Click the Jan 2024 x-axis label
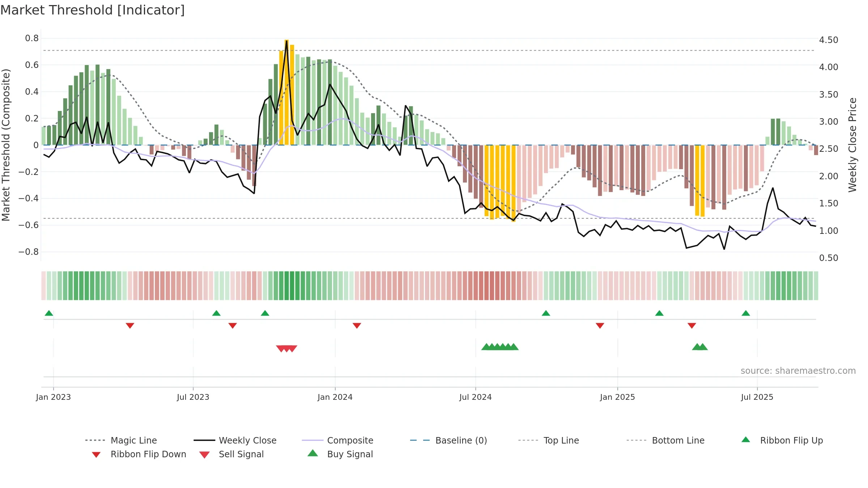 tap(335, 397)
